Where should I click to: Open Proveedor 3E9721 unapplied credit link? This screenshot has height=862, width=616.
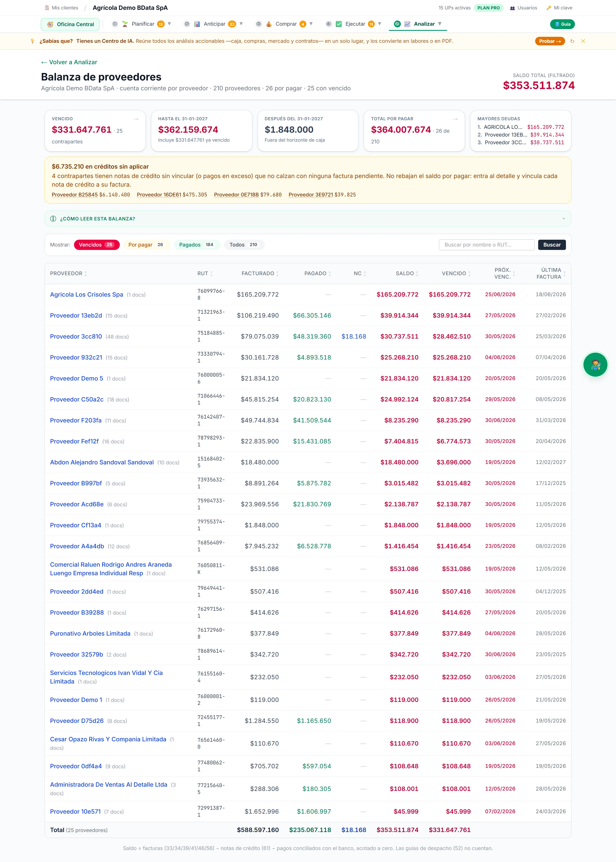(311, 195)
